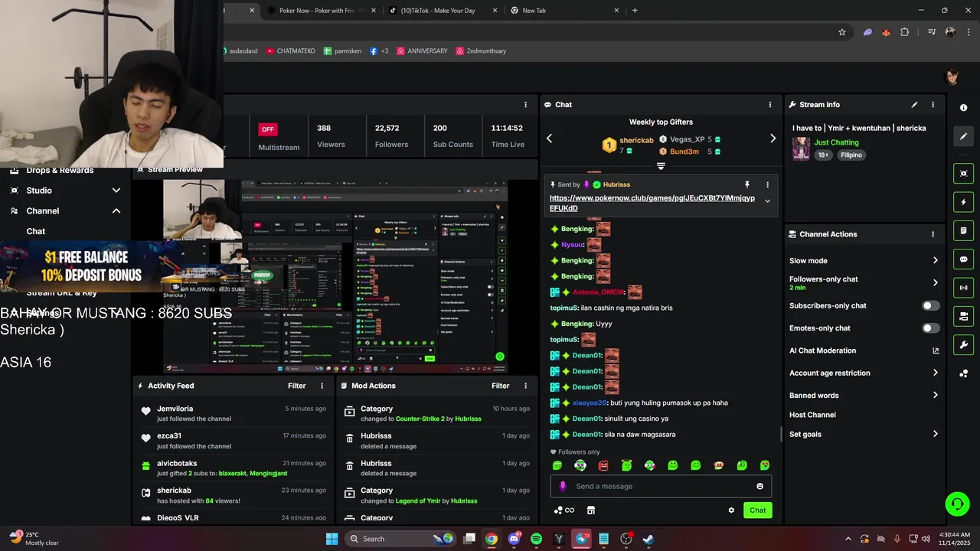Open Chat item in Channel sidebar
This screenshot has width=980, height=551.
(36, 231)
